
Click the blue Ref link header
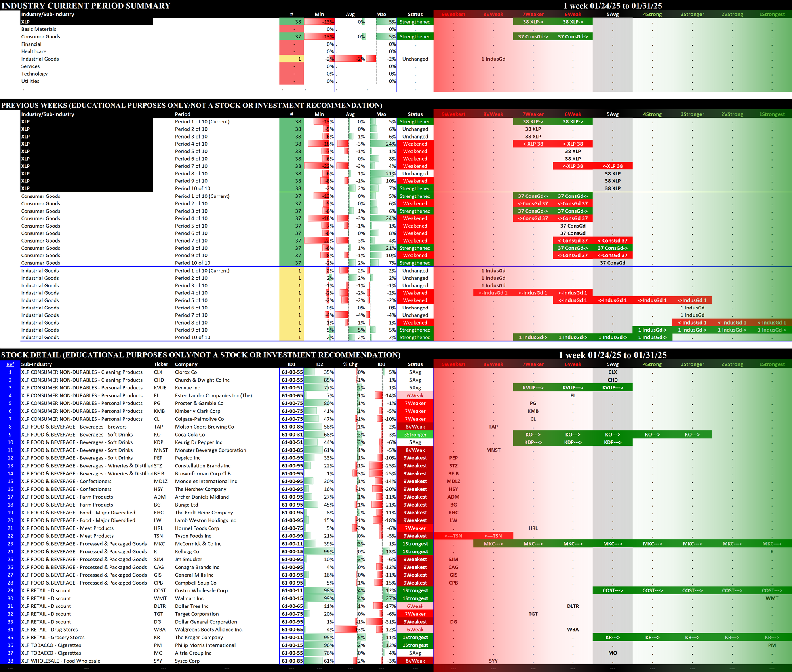click(x=10, y=364)
